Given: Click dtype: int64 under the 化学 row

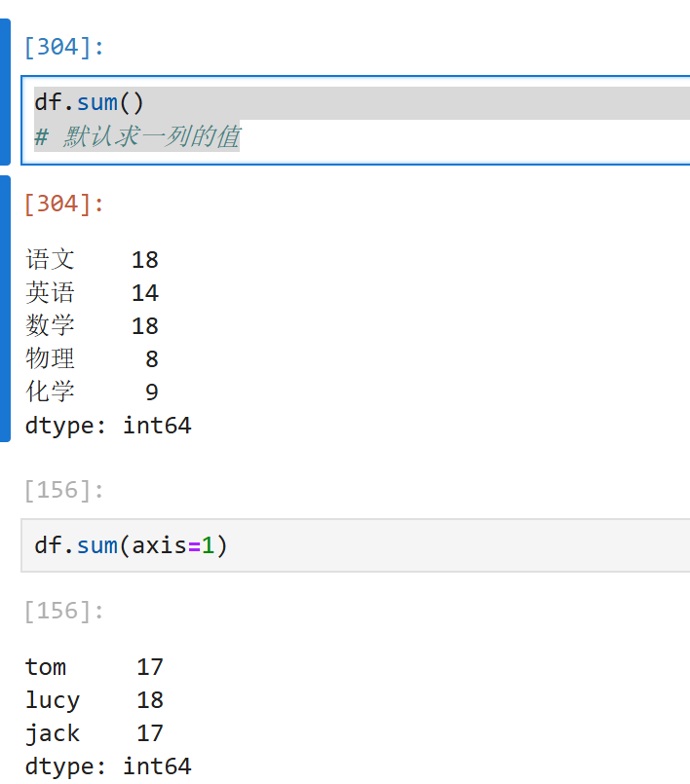Looking at the screenshot, I should click(x=108, y=426).
